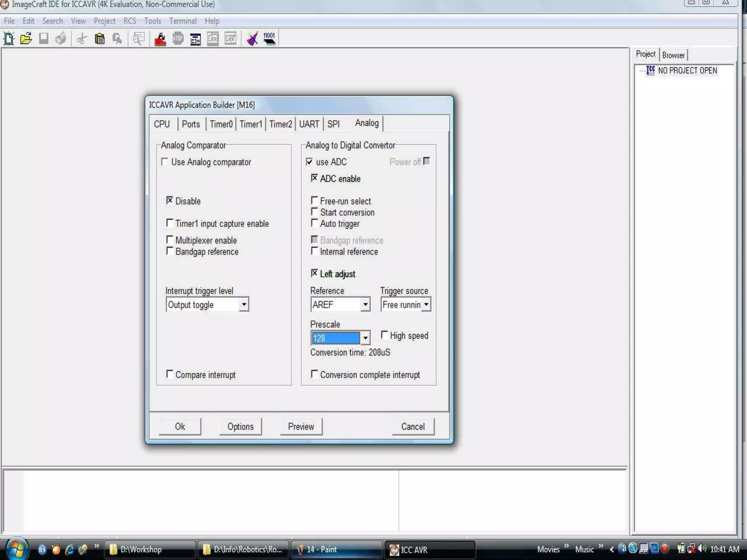The width and height of the screenshot is (747, 560).
Task: Open the 11001 chip programmer icon
Action: click(x=270, y=38)
